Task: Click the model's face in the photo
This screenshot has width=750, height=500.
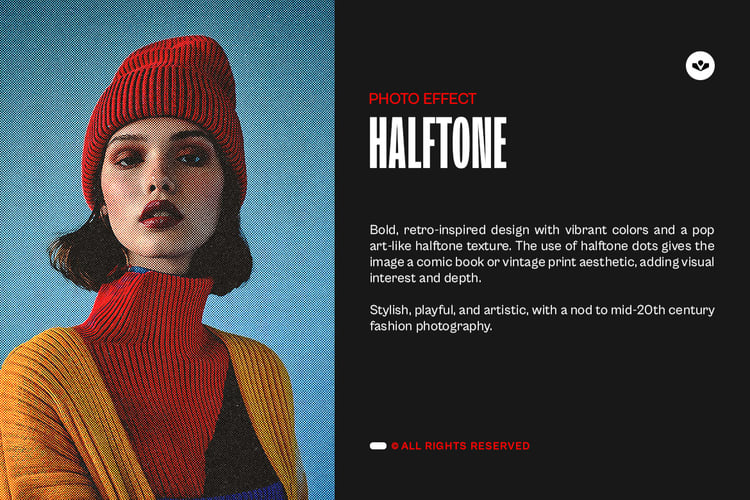Action: 160,187
